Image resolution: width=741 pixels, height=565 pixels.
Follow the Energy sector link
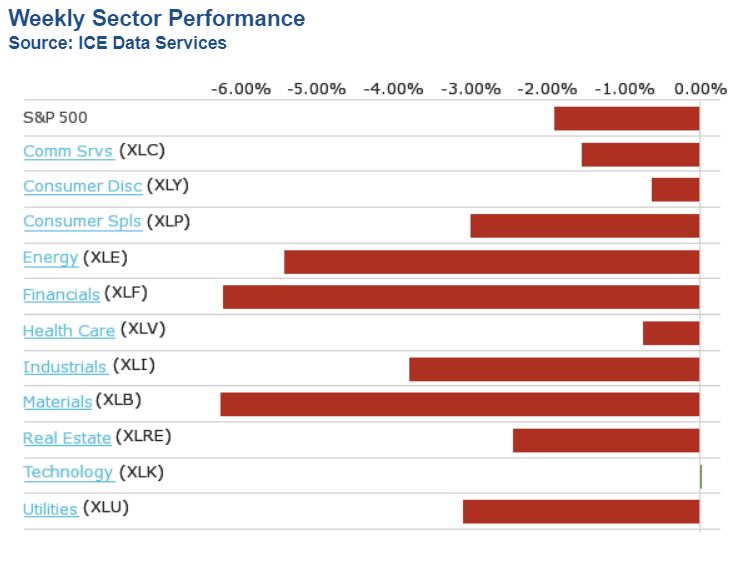pos(50,258)
